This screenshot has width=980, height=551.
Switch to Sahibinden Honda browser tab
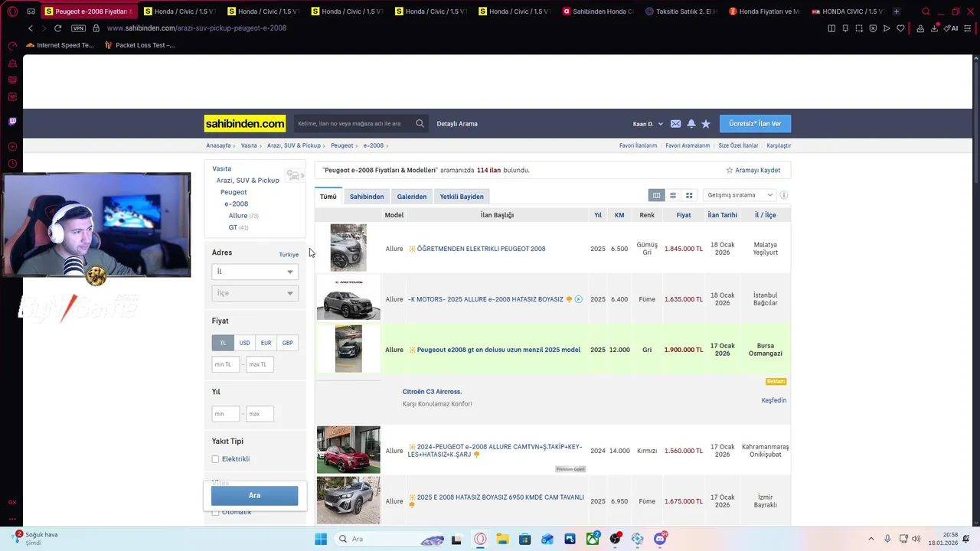[x=598, y=11]
